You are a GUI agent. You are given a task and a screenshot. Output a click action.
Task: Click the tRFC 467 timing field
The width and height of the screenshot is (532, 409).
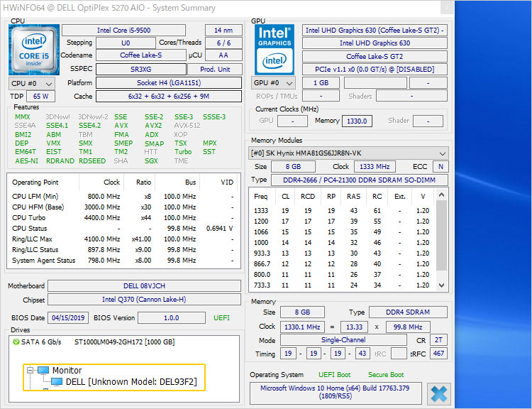tap(438, 354)
